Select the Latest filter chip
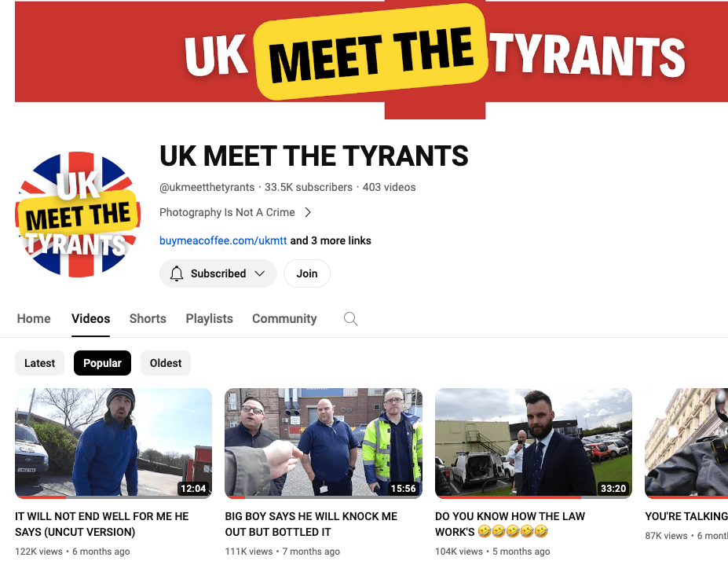This screenshot has width=728, height=572. 39,363
